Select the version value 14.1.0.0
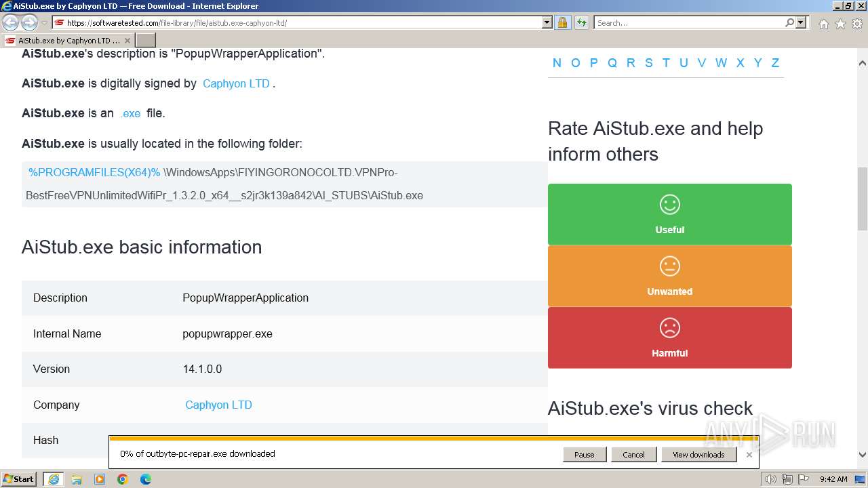 coord(202,369)
